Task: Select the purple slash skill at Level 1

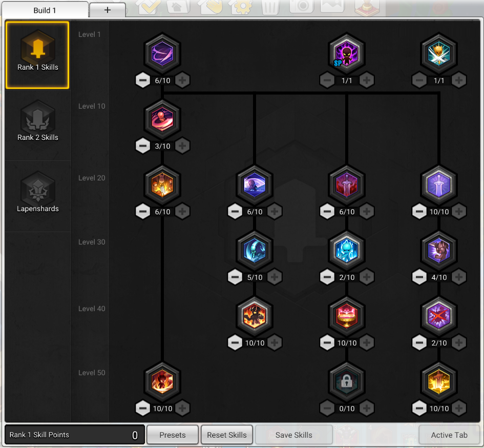Action: [162, 53]
